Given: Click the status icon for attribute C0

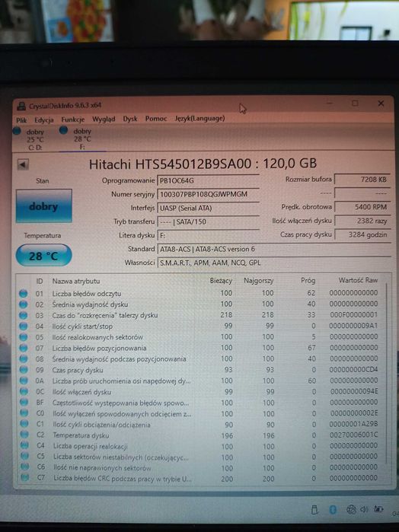Looking at the screenshot, I should [x=24, y=413].
